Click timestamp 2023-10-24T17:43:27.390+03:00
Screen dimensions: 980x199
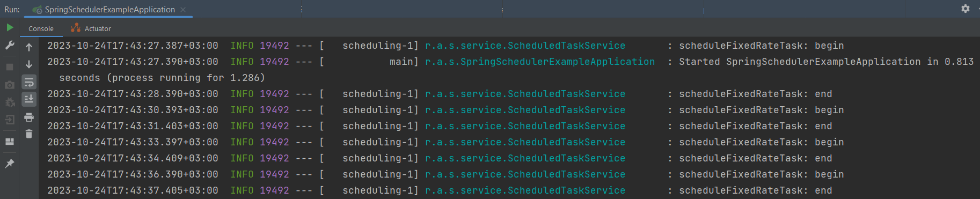click(x=133, y=62)
